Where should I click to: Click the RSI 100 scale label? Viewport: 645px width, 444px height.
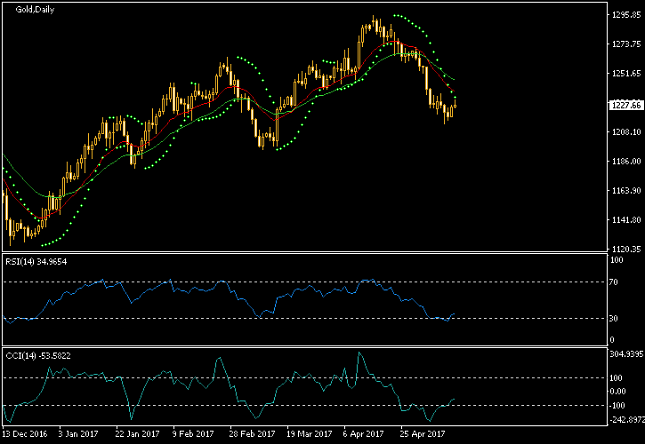(x=617, y=260)
